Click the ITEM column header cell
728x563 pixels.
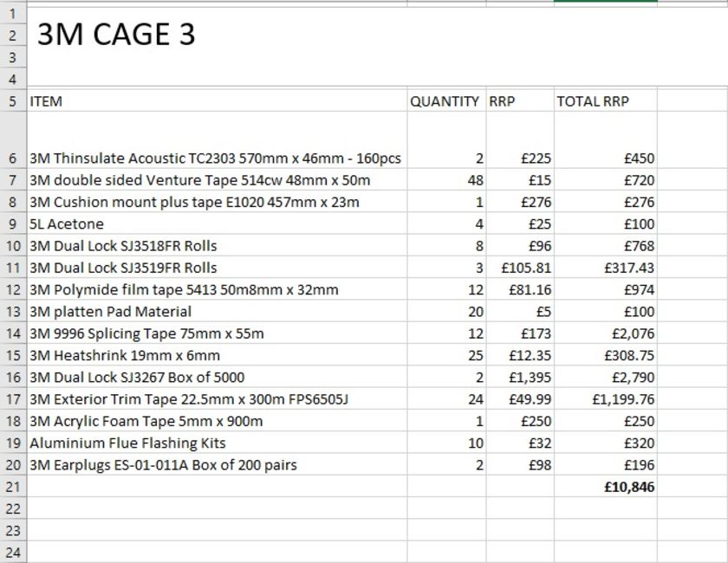pos(47,101)
